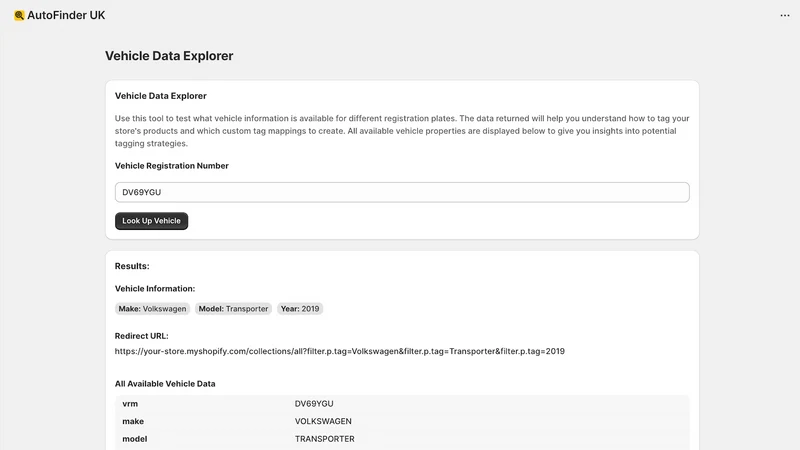The image size is (800, 450).
Task: Click the AutoFinder UK app title
Action: (66, 15)
